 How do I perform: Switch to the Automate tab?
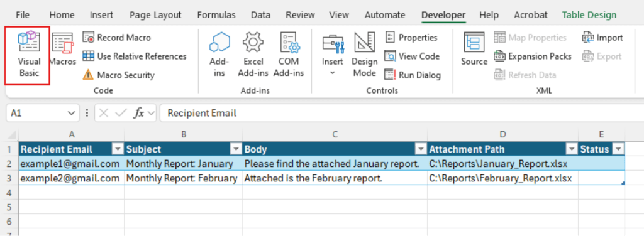(386, 15)
